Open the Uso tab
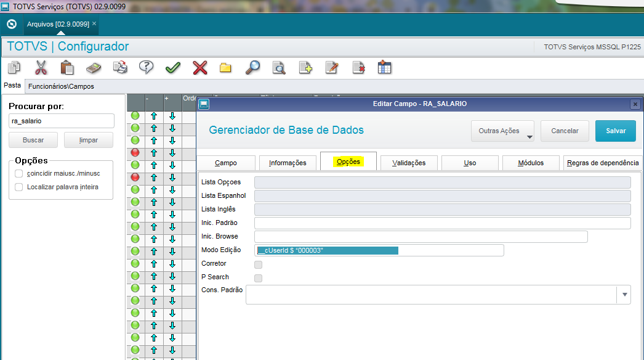 [470, 163]
